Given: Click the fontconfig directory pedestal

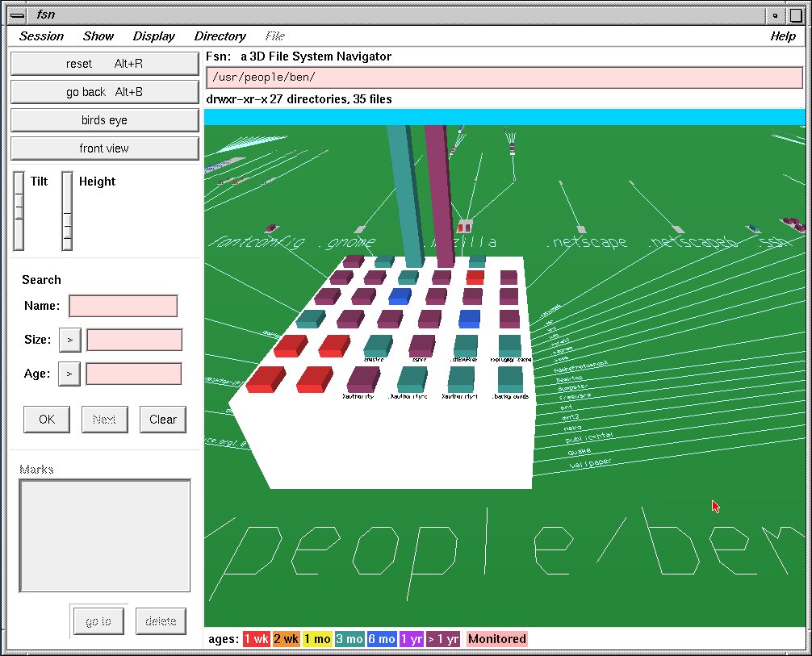Looking at the screenshot, I should (x=272, y=228).
